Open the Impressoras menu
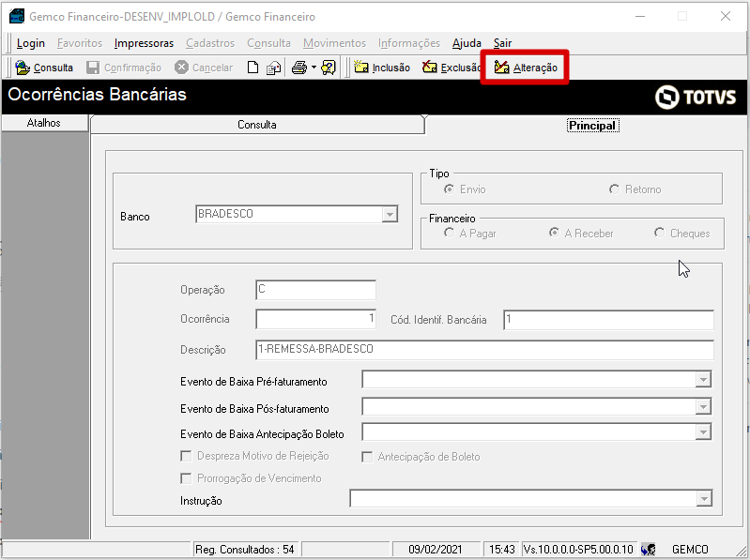The image size is (750, 560). pyautogui.click(x=144, y=43)
